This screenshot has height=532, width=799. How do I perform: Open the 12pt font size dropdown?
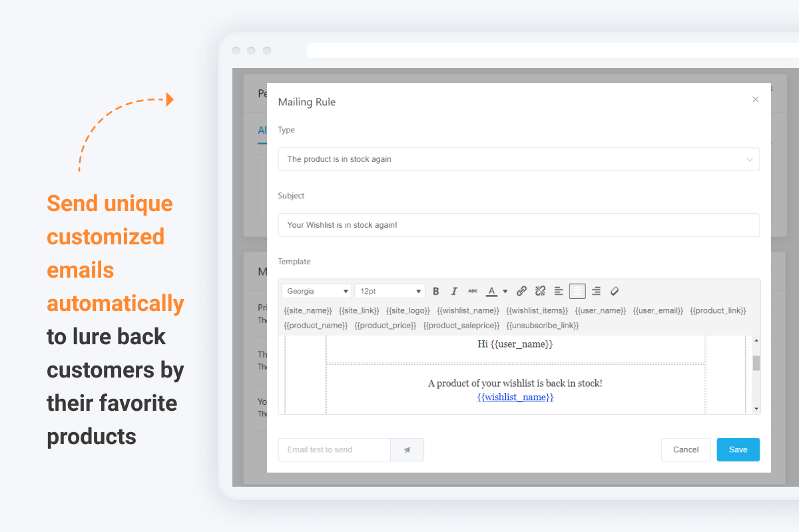click(390, 291)
